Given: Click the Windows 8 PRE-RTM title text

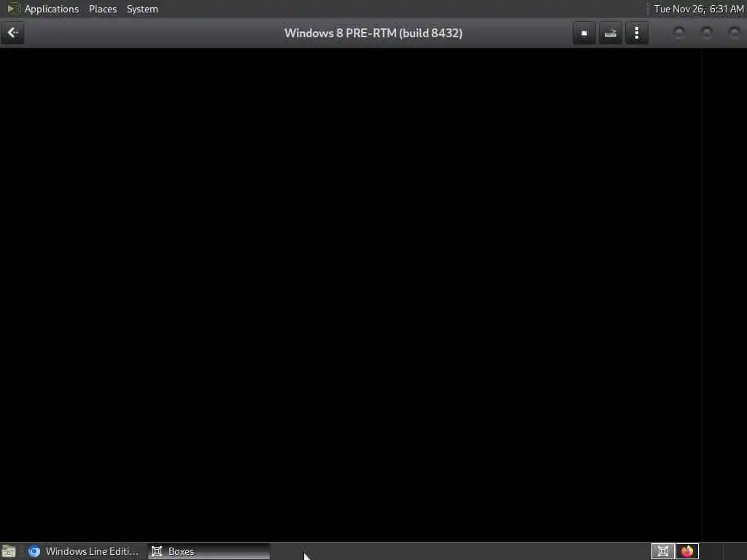Looking at the screenshot, I should point(373,33).
